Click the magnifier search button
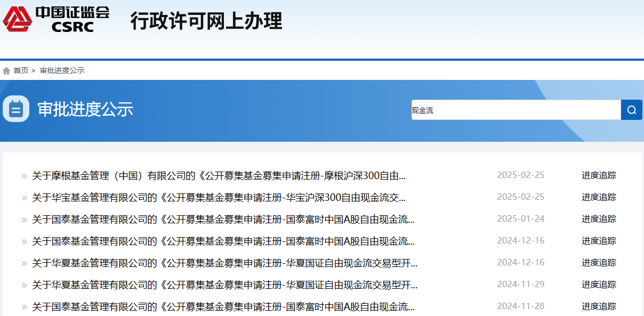The height and width of the screenshot is (316, 644). click(632, 110)
